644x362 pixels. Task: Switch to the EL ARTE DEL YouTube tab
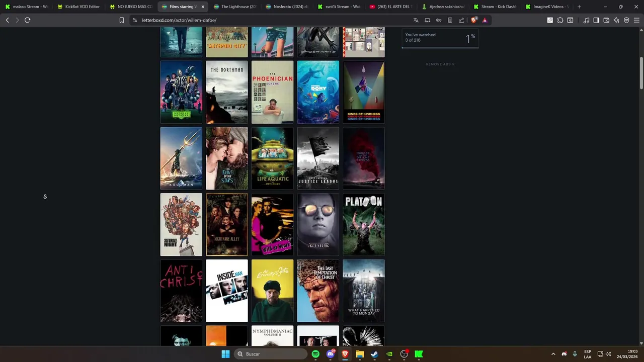(x=391, y=7)
